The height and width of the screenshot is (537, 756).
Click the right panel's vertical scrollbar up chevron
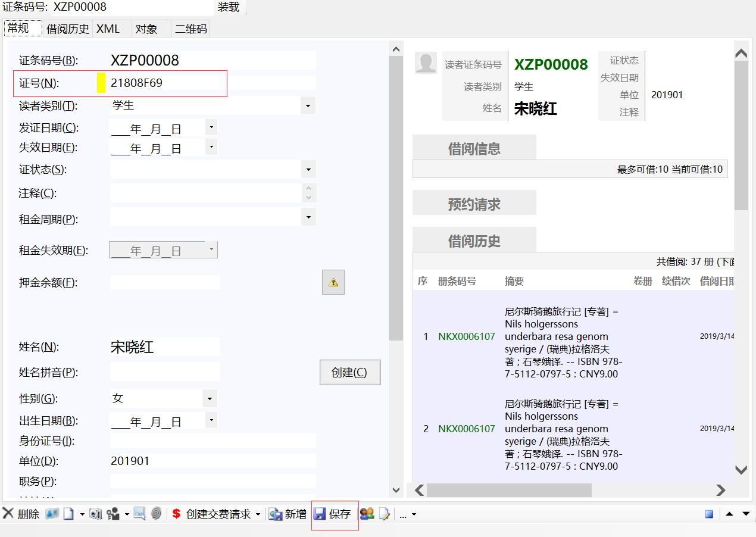pyautogui.click(x=741, y=53)
